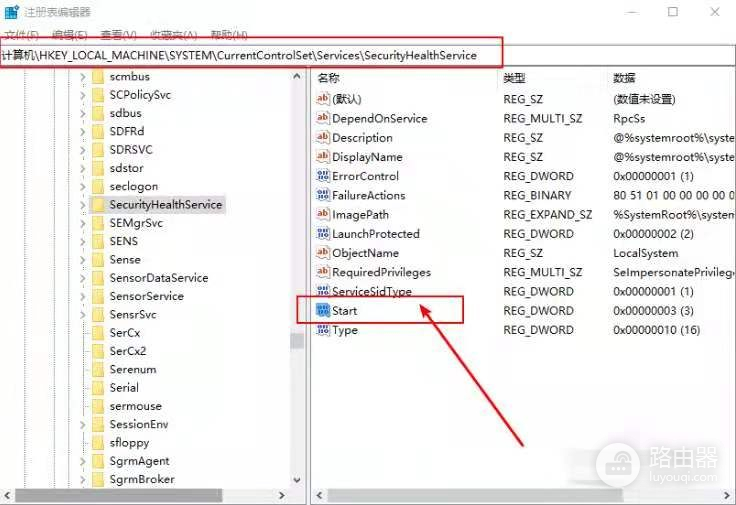
Task: Click the Registry Editor title bar icon
Action: [12, 12]
